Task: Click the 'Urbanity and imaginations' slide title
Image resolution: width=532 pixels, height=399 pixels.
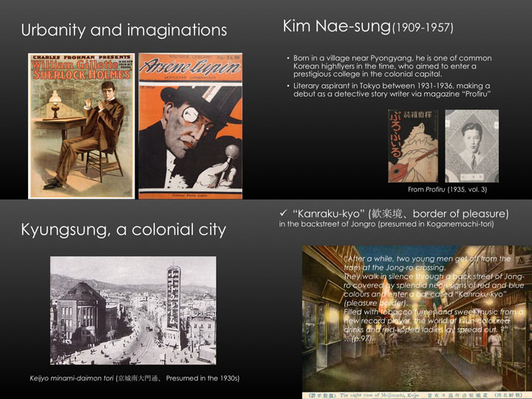Action: pos(124,30)
